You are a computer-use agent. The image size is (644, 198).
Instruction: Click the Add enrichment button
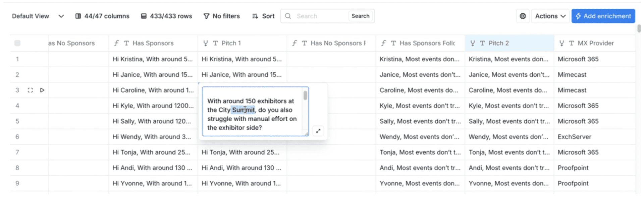603,16
